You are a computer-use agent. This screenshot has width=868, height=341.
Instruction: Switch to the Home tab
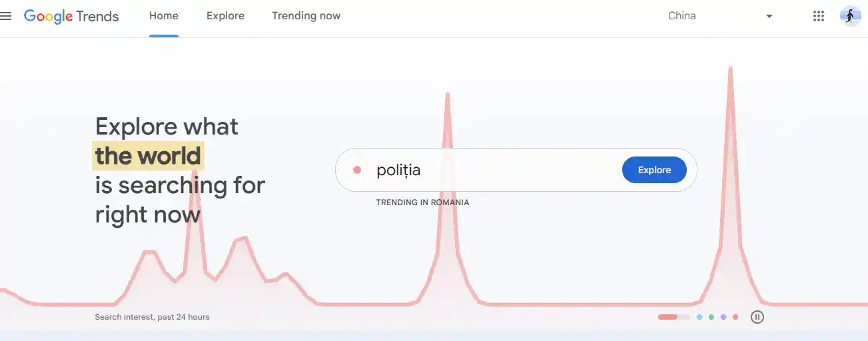click(x=164, y=16)
